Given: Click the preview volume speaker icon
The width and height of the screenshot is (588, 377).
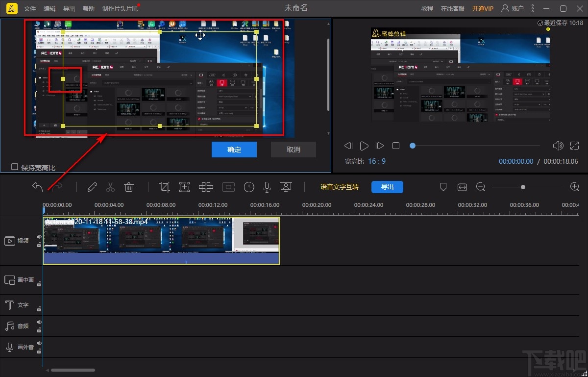Looking at the screenshot, I should coord(558,146).
